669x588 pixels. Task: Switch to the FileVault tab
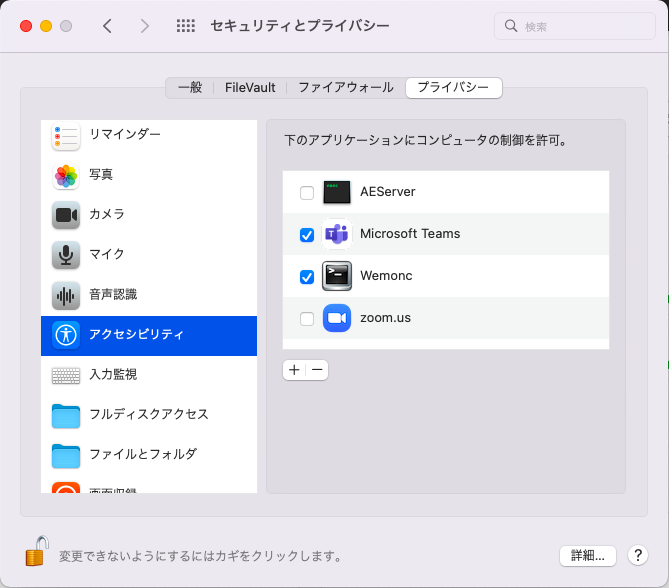tap(250, 87)
